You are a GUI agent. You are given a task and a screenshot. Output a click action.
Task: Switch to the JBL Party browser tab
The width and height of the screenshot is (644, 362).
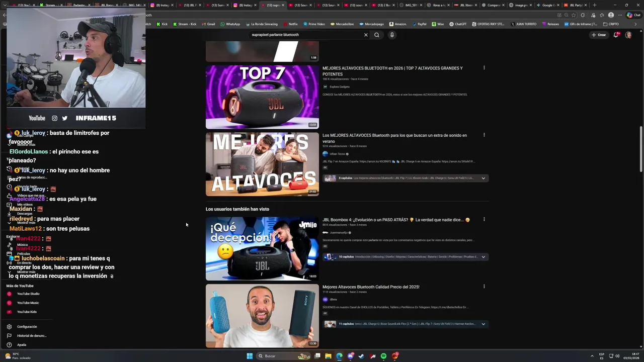(x=575, y=5)
